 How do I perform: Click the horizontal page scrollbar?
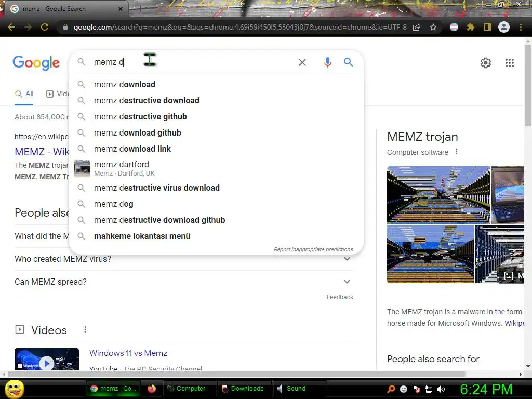click(236, 374)
